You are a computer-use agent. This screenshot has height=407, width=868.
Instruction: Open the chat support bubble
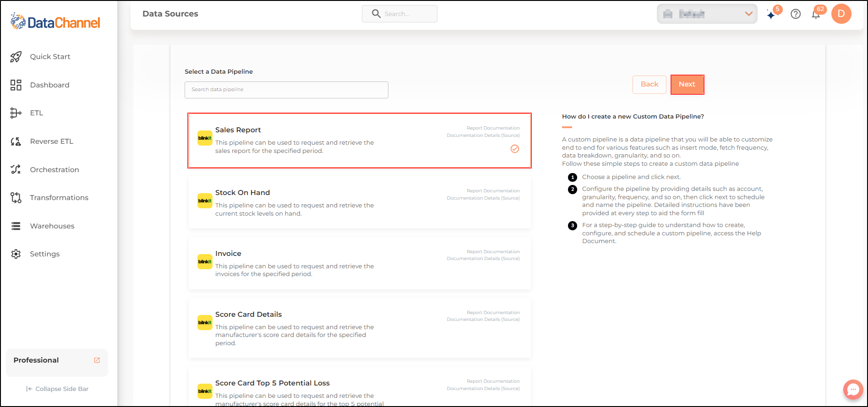(853, 390)
